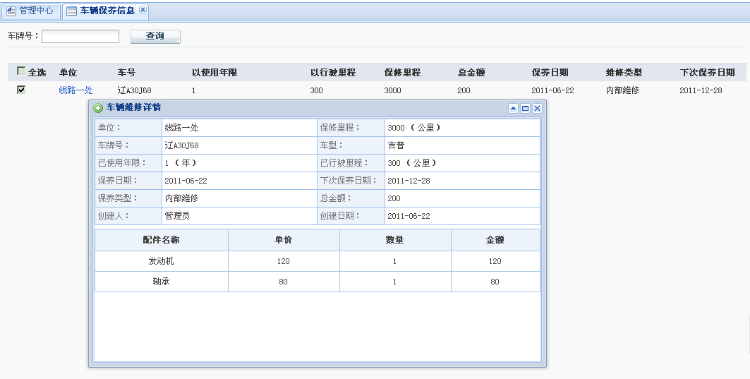
Task: Collapse the 车辆维修详情 dialog with the up arrow
Action: tap(513, 109)
